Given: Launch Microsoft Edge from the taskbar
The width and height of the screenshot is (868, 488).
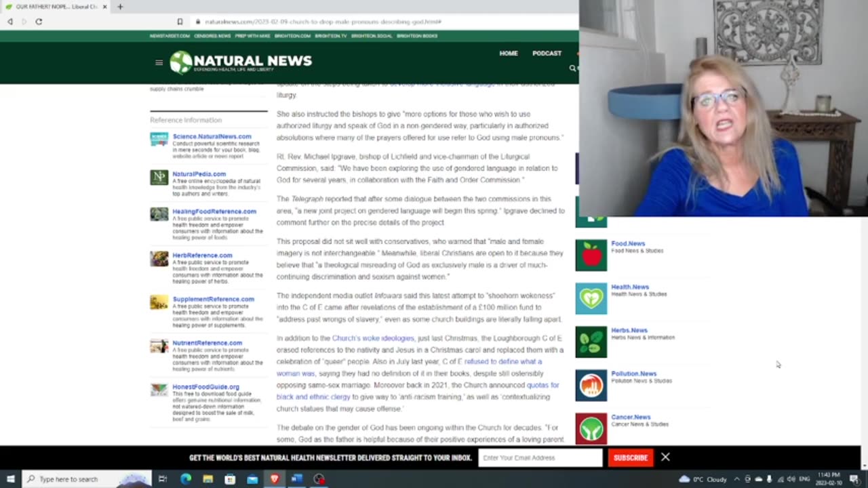Looking at the screenshot, I should tap(186, 479).
